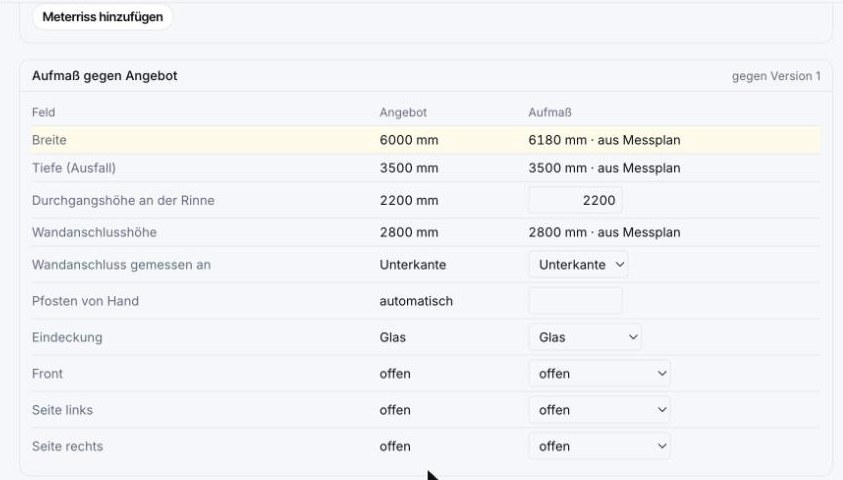Click the '6180 mm · aus Messplan' value
Image resolution: width=843 pixels, height=480 pixels.
tap(604, 140)
